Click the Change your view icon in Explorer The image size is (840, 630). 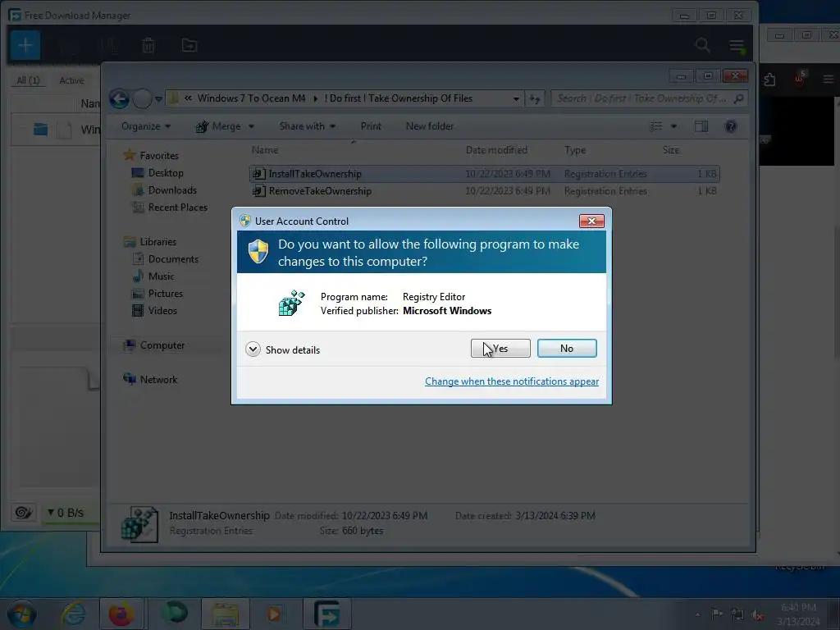[656, 126]
